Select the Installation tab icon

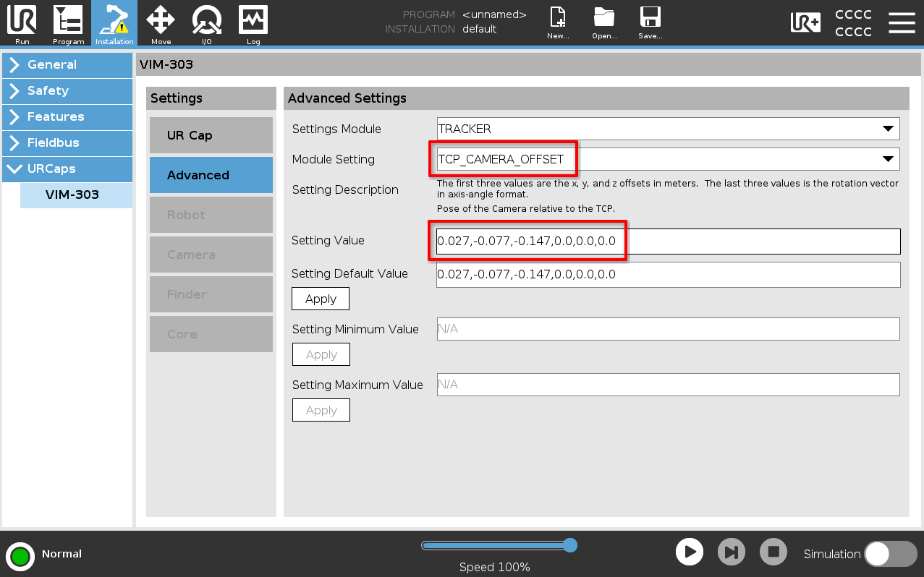(114, 24)
